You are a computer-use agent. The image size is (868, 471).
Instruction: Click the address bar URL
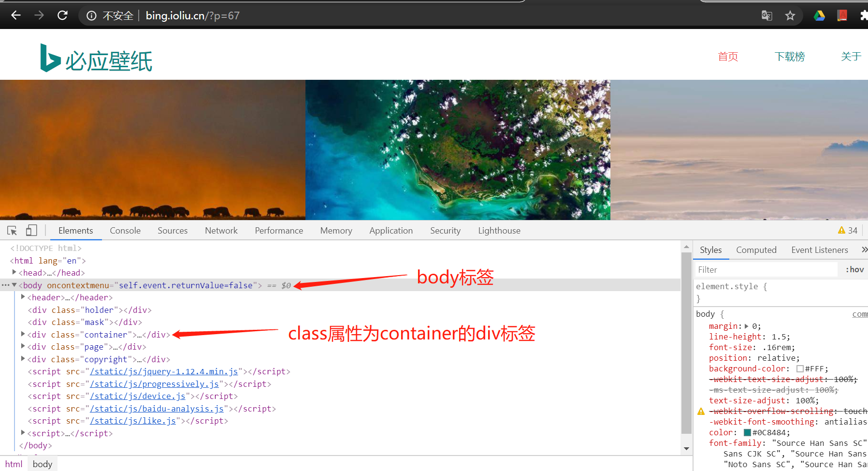[x=193, y=16]
